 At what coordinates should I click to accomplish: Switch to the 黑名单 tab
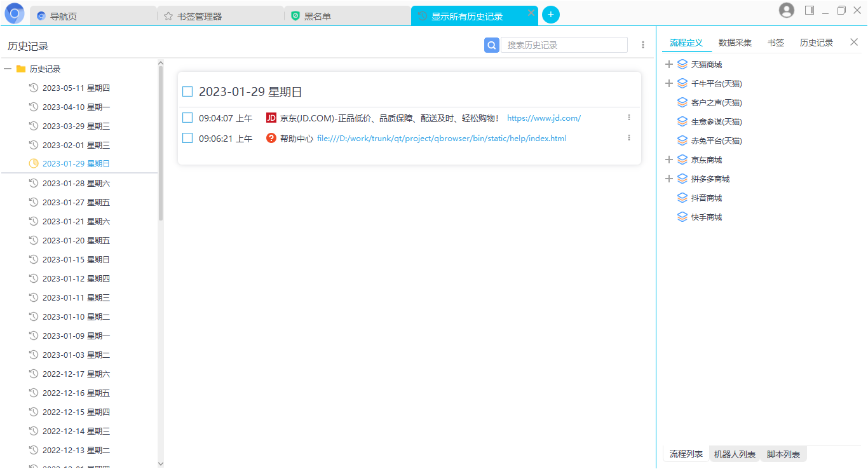(348, 16)
